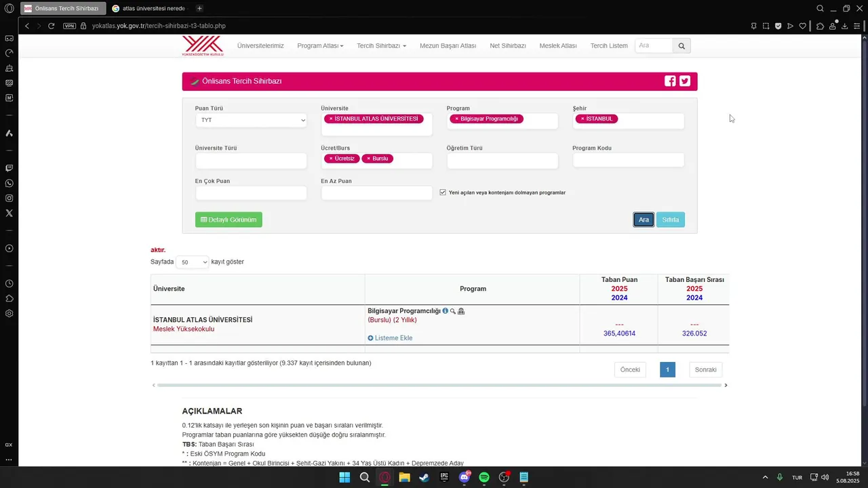This screenshot has height=488, width=868.
Task: Open the Sayfada 50 kayıt dropdown
Action: (192, 262)
